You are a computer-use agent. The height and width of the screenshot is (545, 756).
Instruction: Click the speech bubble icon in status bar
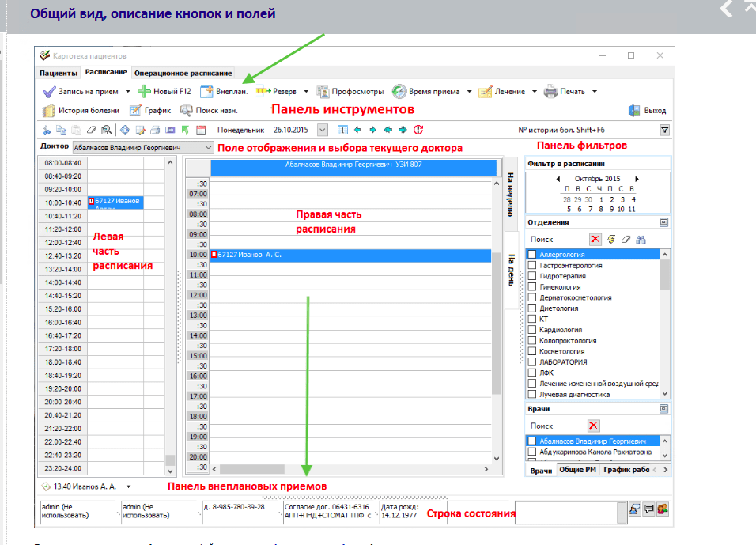(x=649, y=509)
